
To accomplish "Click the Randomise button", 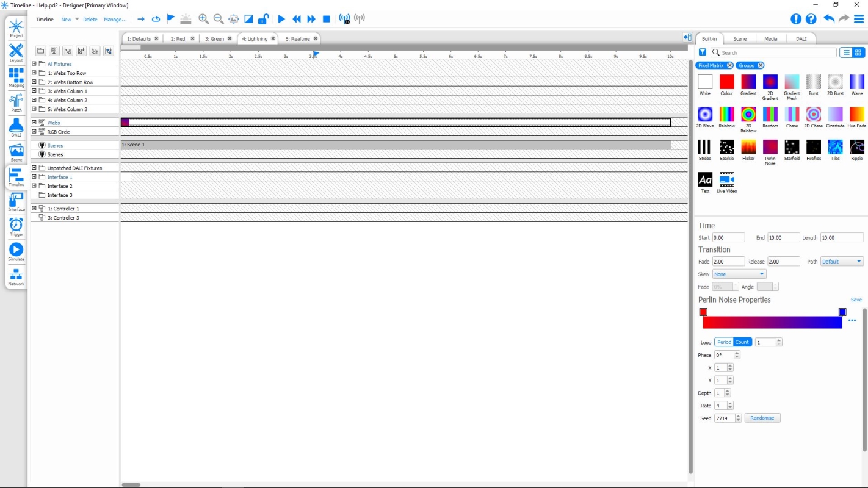I will (762, 418).
